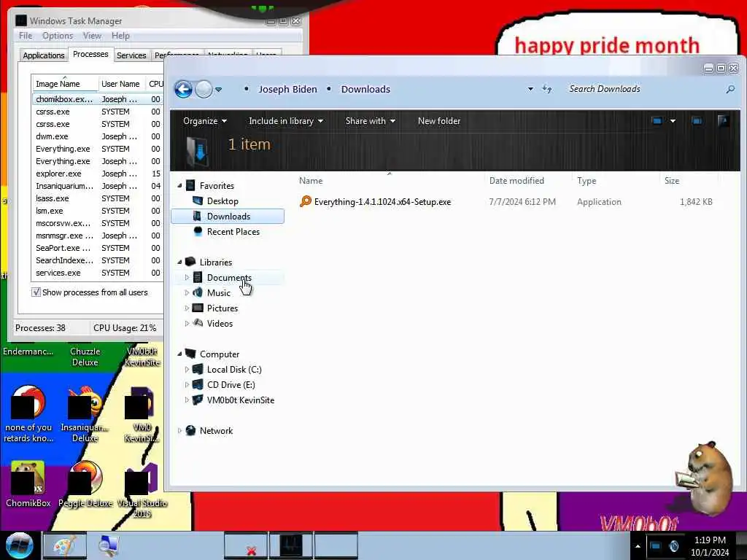Click the Back arrow in Explorer
Screen dimensions: 747x560
click(183, 89)
